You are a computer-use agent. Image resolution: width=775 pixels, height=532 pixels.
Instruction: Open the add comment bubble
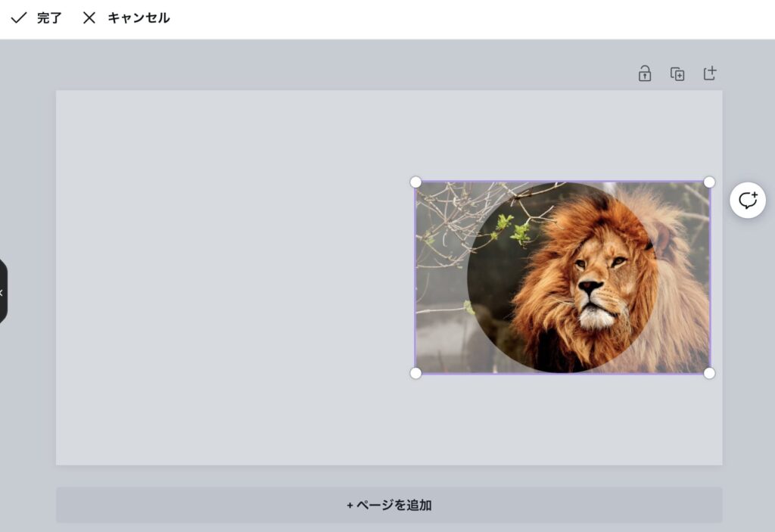click(747, 201)
